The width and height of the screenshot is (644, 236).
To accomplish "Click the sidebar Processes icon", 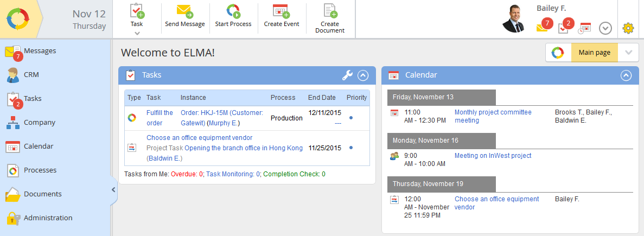I will click(13, 170).
